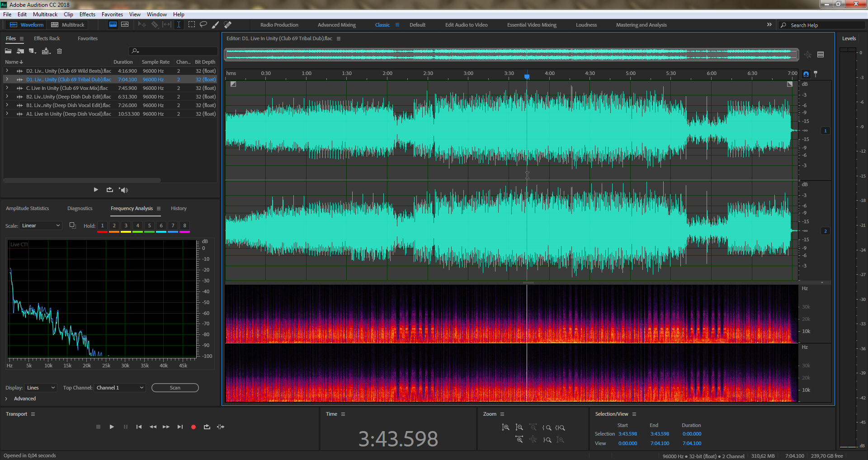Toggle Loop Playback in Transport
This screenshot has height=460, width=868.
[207, 427]
